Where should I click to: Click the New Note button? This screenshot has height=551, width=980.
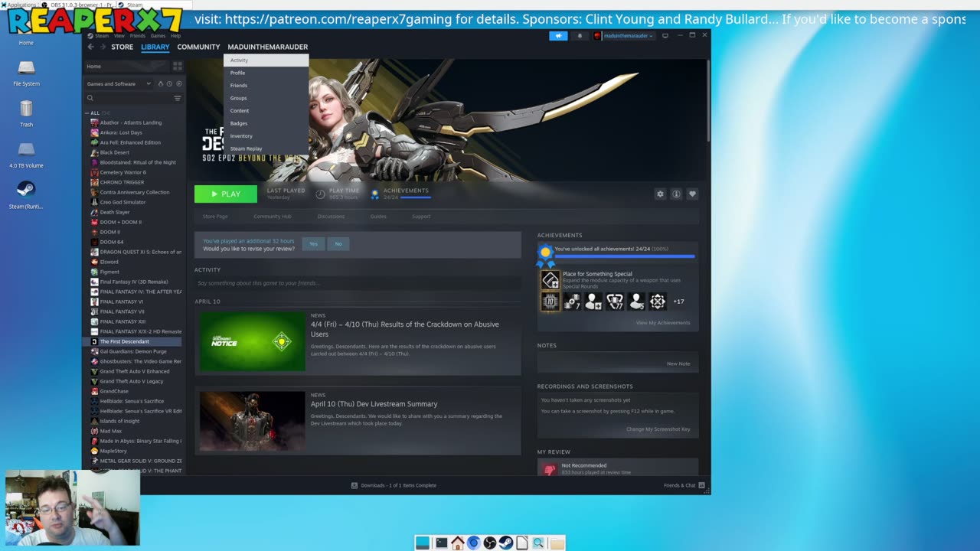678,364
